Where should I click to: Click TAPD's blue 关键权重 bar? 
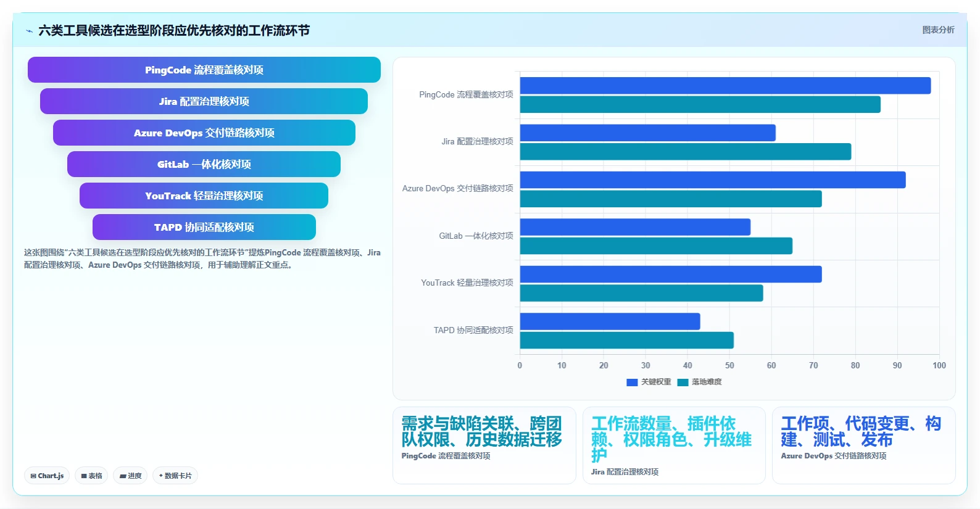(x=610, y=321)
